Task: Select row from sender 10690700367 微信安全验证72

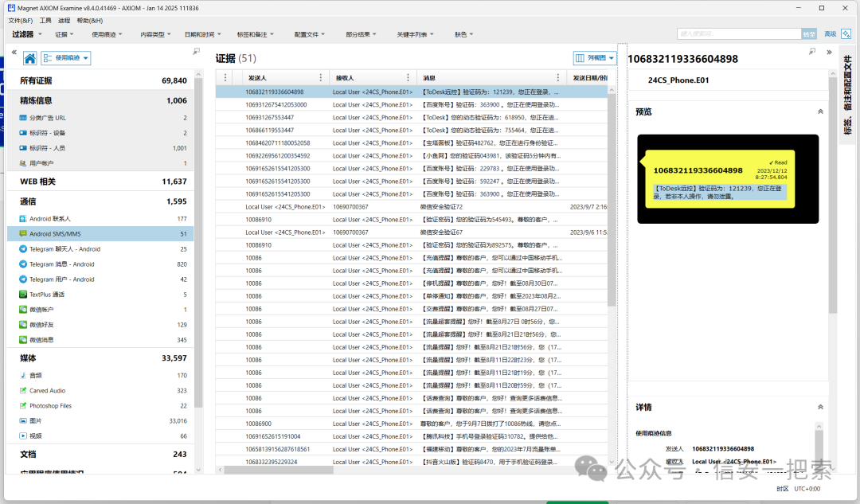Action: (412, 207)
